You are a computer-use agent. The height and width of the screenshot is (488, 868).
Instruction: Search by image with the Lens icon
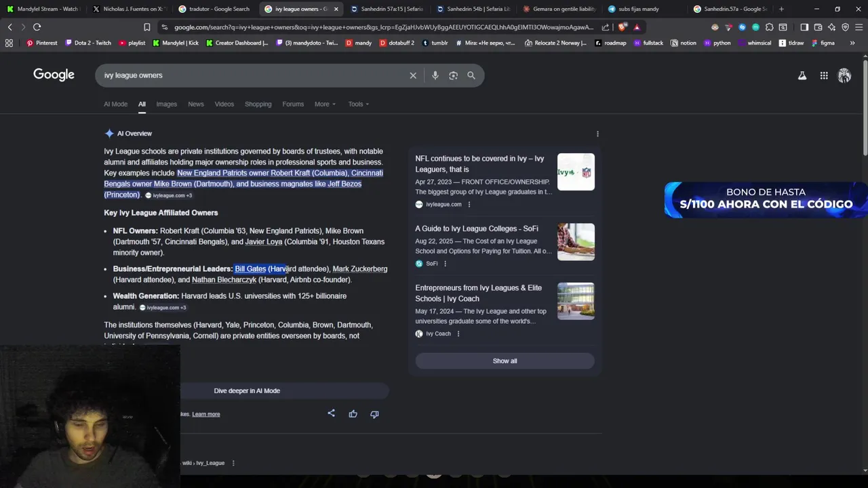(x=453, y=75)
